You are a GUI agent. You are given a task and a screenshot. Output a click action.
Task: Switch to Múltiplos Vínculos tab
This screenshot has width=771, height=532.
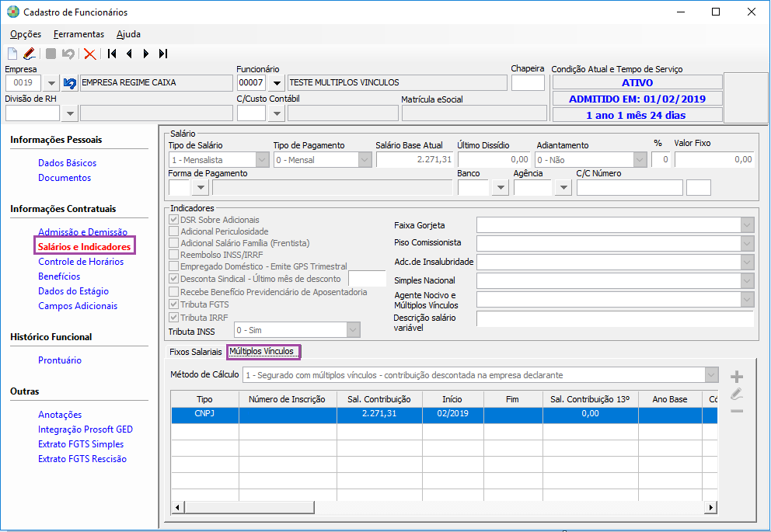262,351
